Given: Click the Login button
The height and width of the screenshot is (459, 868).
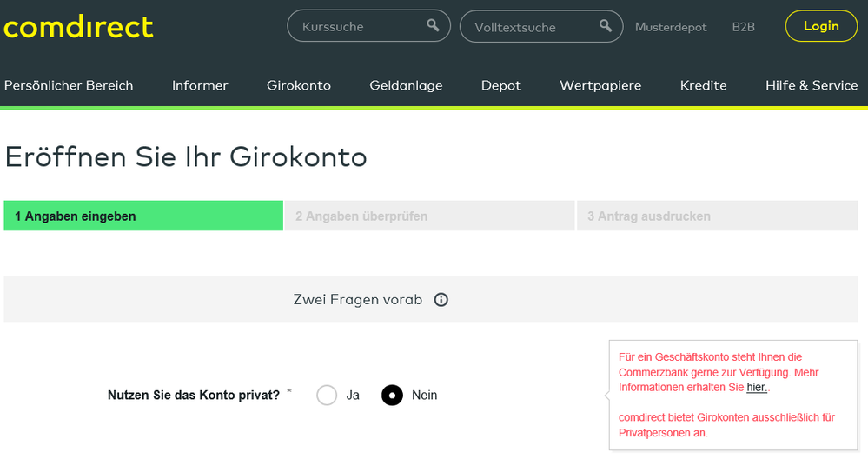Looking at the screenshot, I should click(821, 26).
